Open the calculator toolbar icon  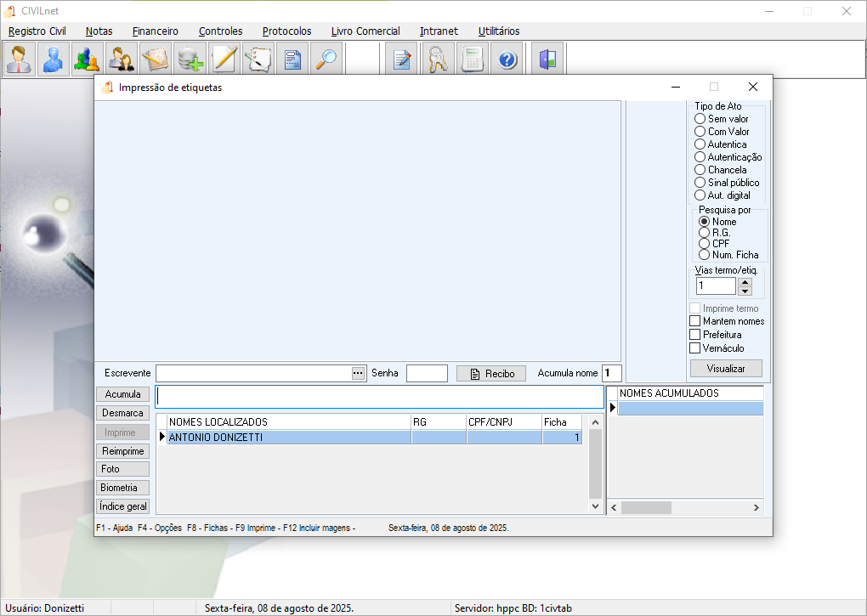click(x=473, y=59)
